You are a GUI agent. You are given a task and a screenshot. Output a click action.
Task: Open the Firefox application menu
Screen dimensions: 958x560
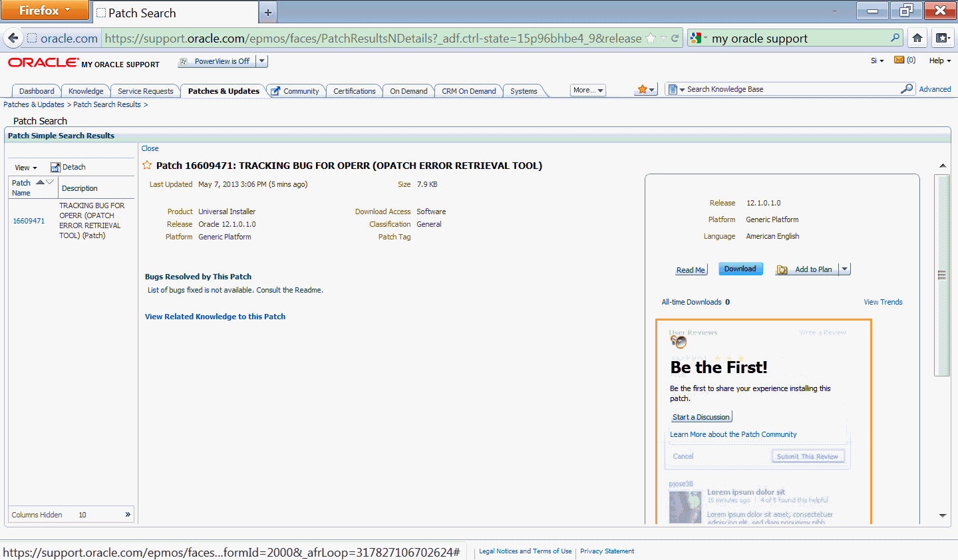45,10
